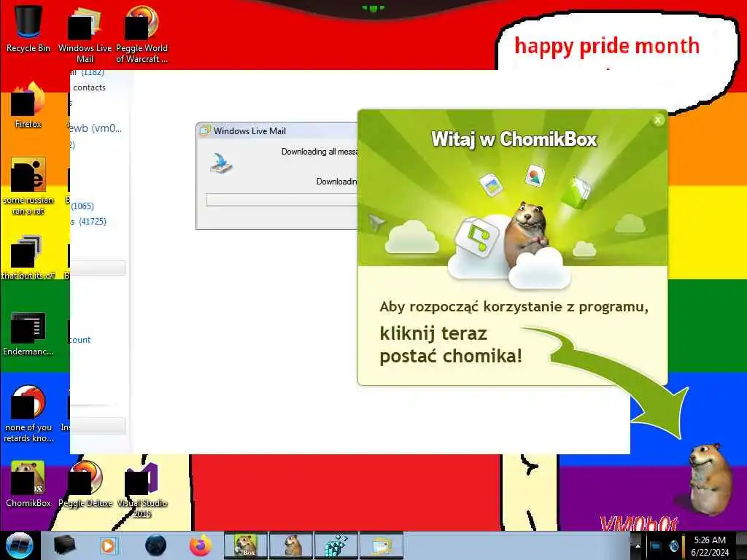The height and width of the screenshot is (560, 747).
Task: Open the folder showing (1065) unread
Action: 82,206
